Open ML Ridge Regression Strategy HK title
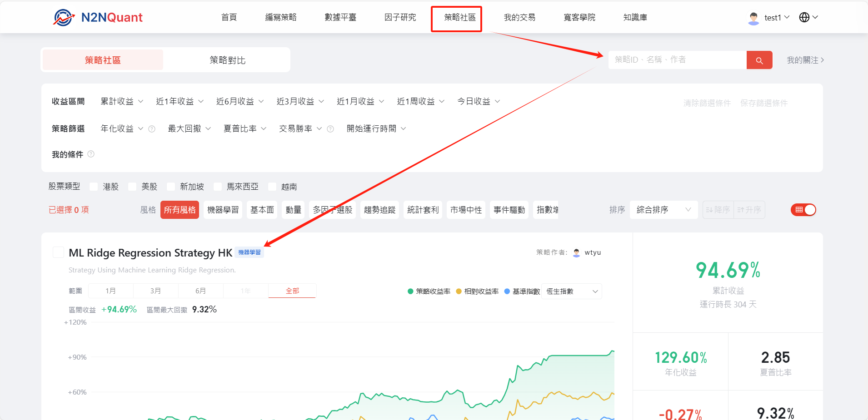Screen dimensions: 868x420 pos(150,252)
